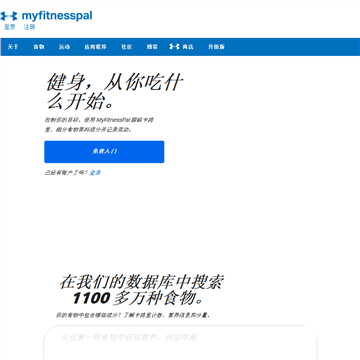360x360 pixels.
Task: Open the 注册 sign-up link
Action: (29, 27)
